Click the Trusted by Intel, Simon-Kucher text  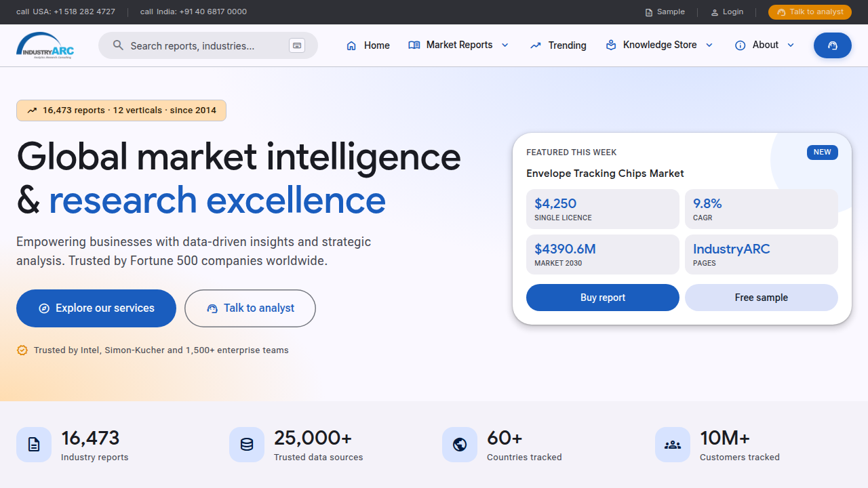pyautogui.click(x=161, y=350)
